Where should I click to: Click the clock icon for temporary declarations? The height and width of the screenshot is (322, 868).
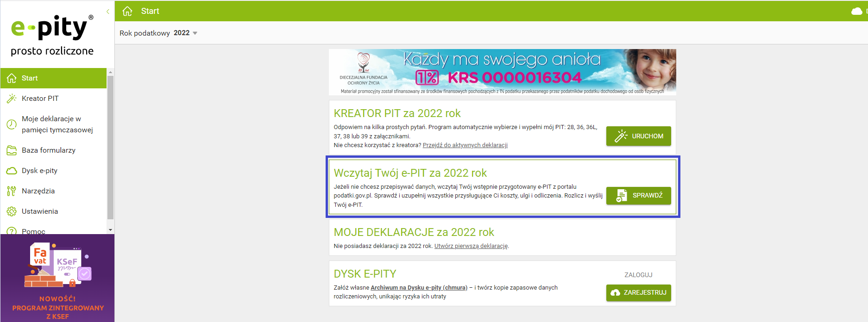pyautogui.click(x=12, y=124)
